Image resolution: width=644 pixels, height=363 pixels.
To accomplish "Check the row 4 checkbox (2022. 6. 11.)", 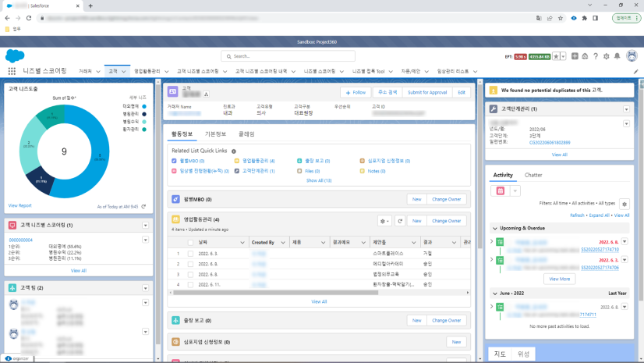I will (190, 284).
